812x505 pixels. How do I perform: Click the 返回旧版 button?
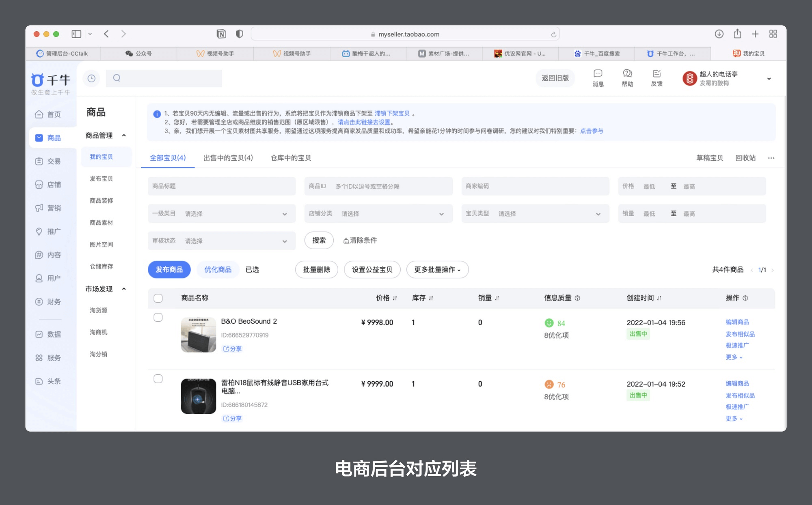(555, 78)
